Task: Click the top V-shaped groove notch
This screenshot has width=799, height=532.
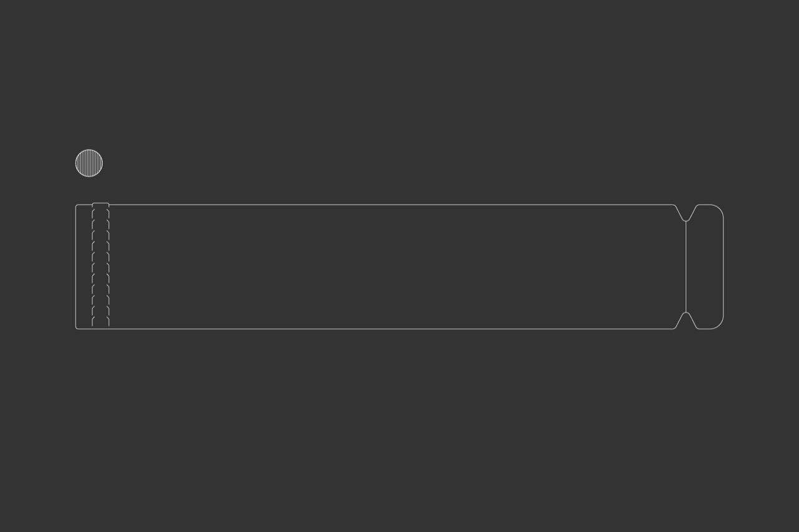Action: [x=686, y=213]
